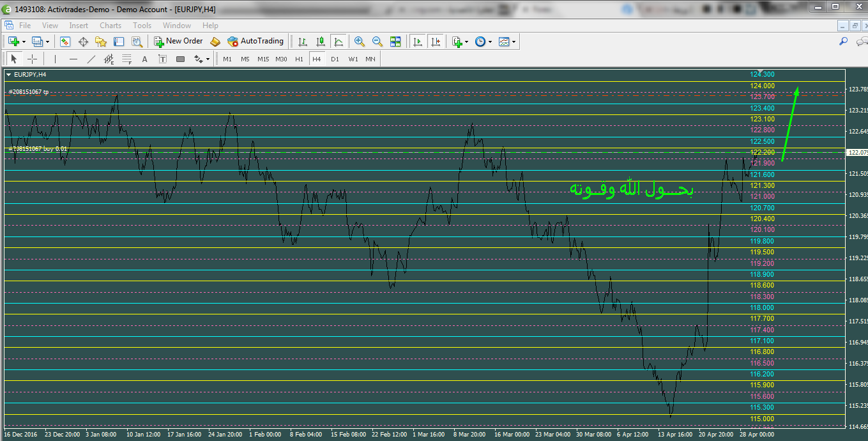Select the Crosshair tool
The image size is (868, 441).
point(32,59)
